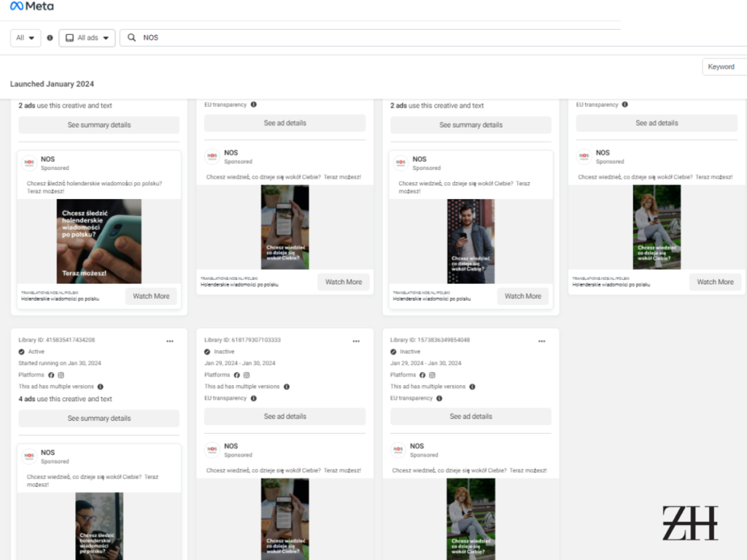Click the Inactive status icon on ad 618179307103333
The image size is (747, 560).
tap(207, 352)
